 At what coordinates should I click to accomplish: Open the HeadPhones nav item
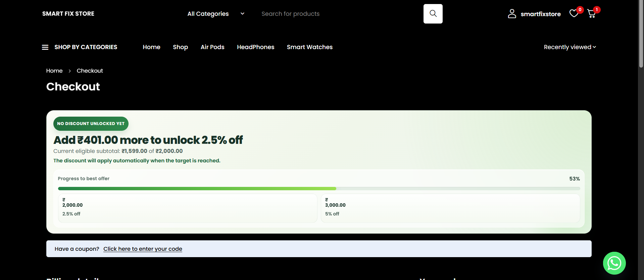tap(255, 47)
